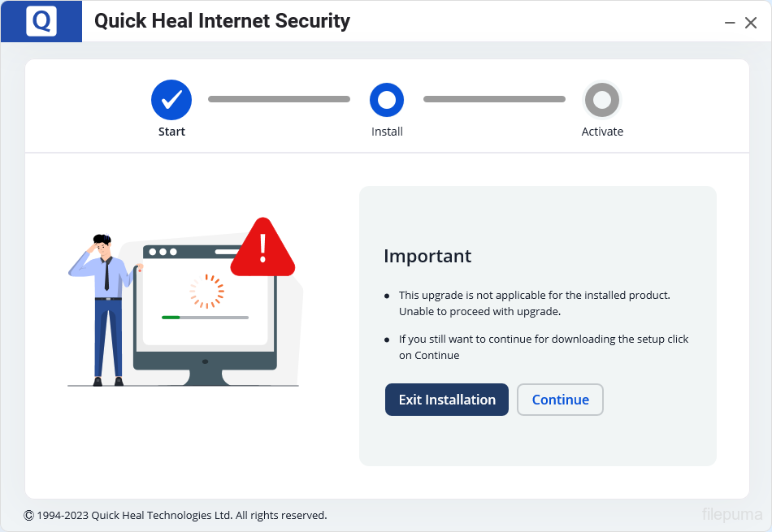Select the Start step label
Screen dimensions: 772x532
click(x=171, y=132)
